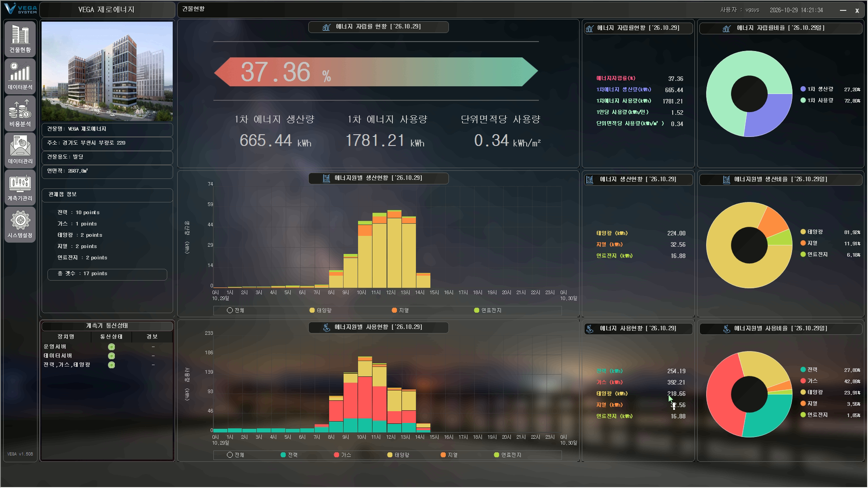Image resolution: width=868 pixels, height=488 pixels.
Task: Click the VEGA System logo
Action: point(20,9)
